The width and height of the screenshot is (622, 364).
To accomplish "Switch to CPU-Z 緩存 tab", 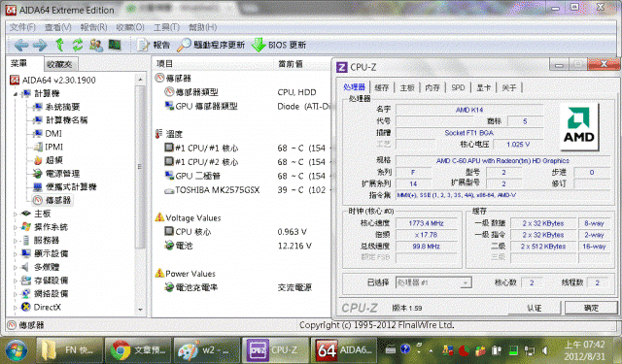I will click(x=382, y=87).
